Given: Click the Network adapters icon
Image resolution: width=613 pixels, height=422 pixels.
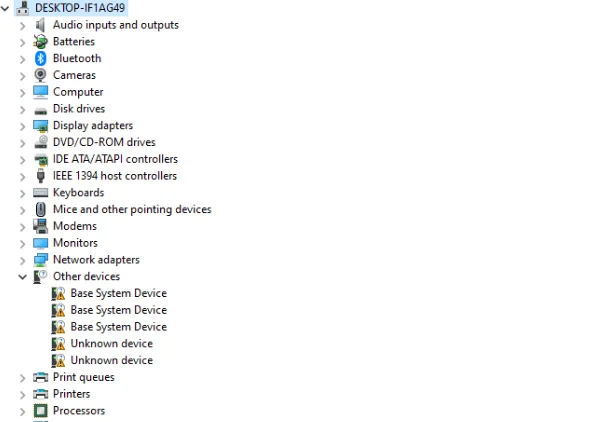Looking at the screenshot, I should coord(41,260).
